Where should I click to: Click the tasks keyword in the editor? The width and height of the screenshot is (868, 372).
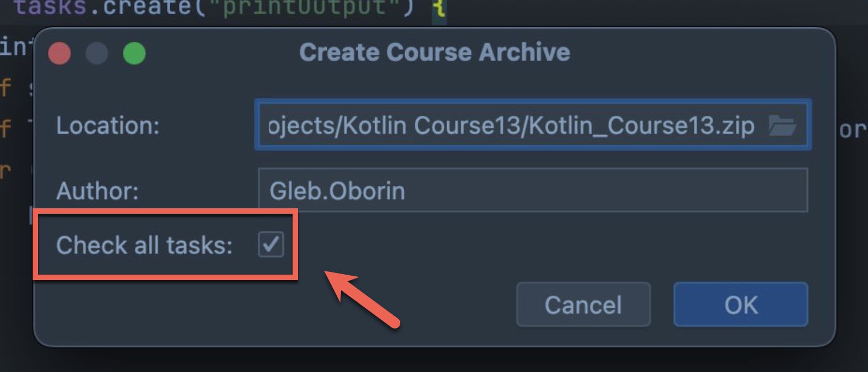click(x=51, y=8)
